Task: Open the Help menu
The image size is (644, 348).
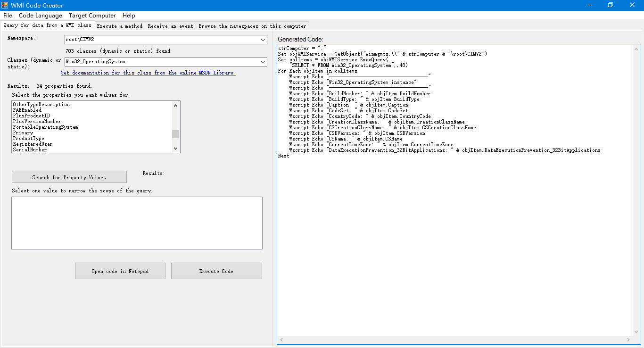Action: 129,15
